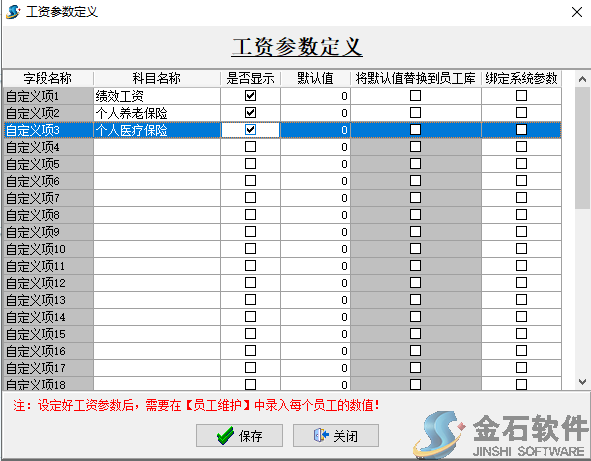Click the 金石软件 logo at bottom right
The height and width of the screenshot is (461, 591).
click(x=499, y=435)
